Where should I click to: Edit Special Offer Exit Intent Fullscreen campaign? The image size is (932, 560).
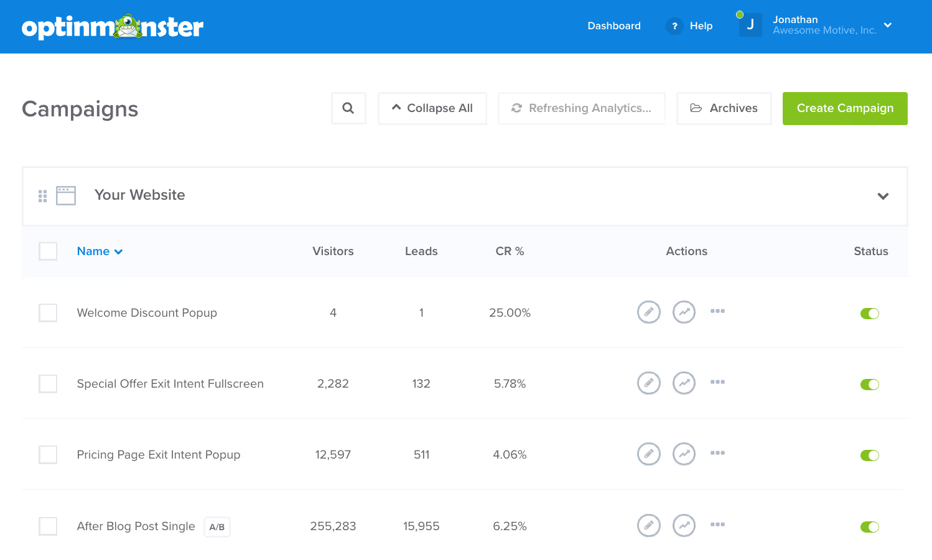tap(649, 383)
